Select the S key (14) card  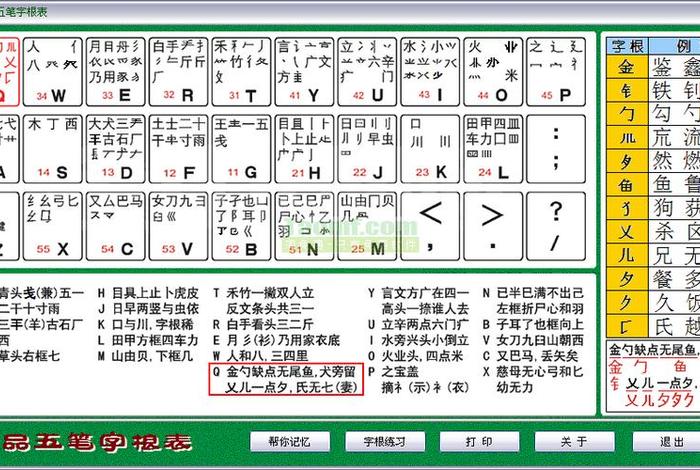click(x=53, y=149)
